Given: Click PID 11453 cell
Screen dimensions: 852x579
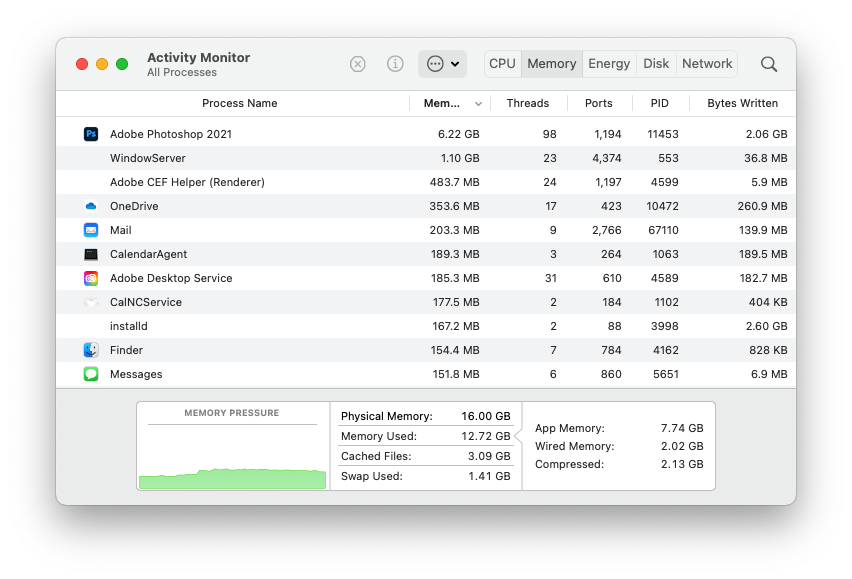Looking at the screenshot, I should tap(662, 134).
